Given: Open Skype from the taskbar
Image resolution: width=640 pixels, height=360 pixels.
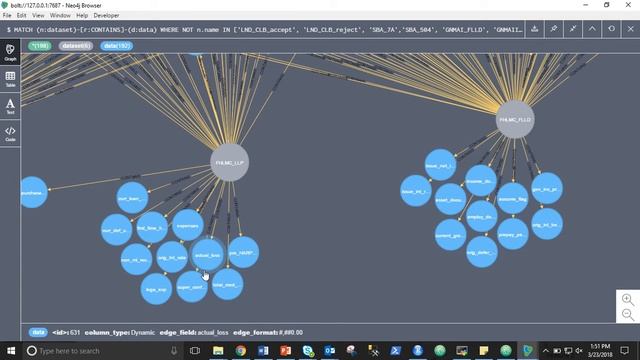Looking at the screenshot, I should 308,351.
